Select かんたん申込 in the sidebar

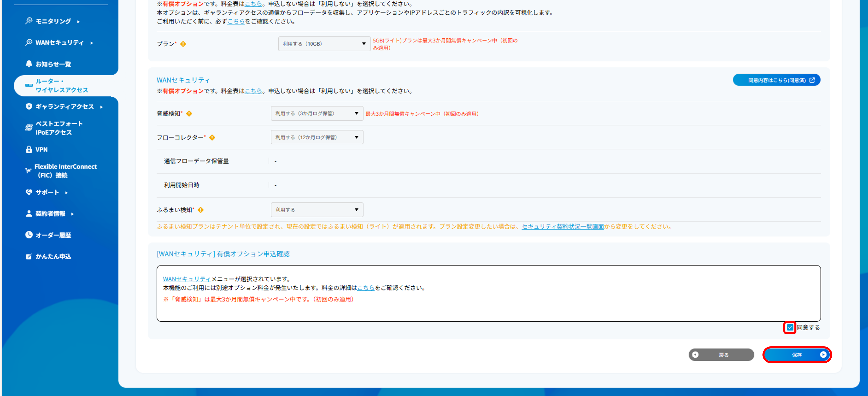[53, 256]
